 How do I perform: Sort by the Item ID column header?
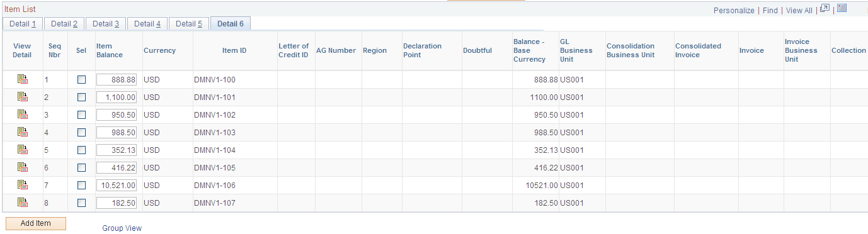234,50
